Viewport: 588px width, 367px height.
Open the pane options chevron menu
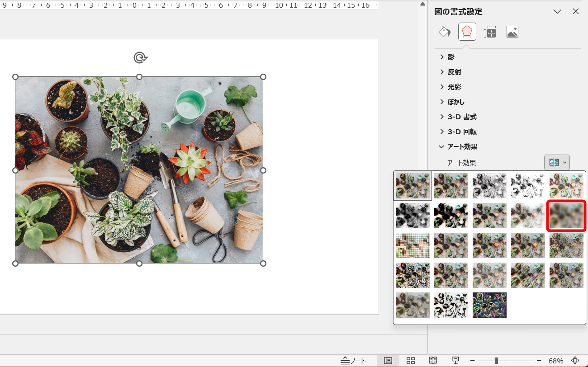(x=557, y=12)
